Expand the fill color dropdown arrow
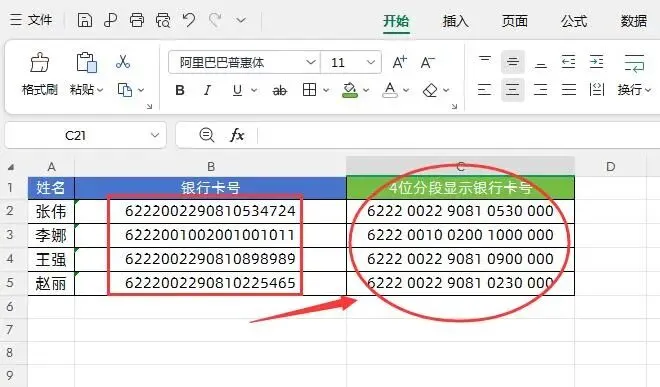Image resolution: width=660 pixels, height=387 pixels. coord(366,90)
